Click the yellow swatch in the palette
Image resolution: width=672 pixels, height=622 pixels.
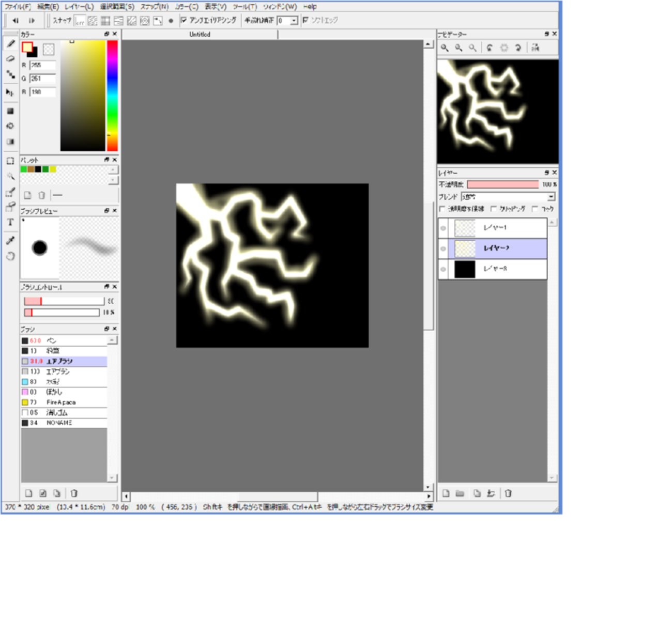pos(53,169)
